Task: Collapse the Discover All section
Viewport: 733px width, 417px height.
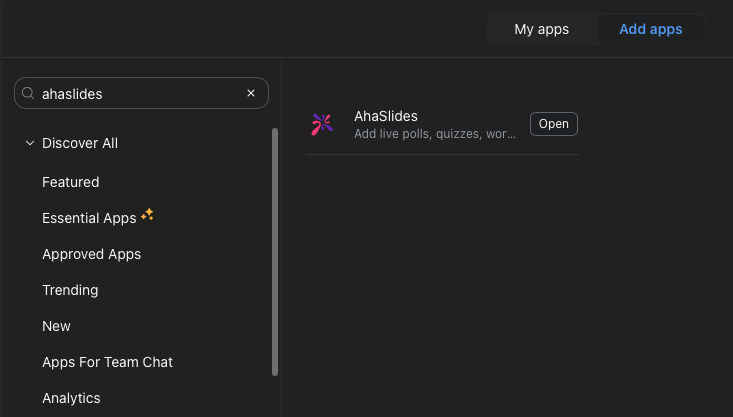Action: click(30, 143)
